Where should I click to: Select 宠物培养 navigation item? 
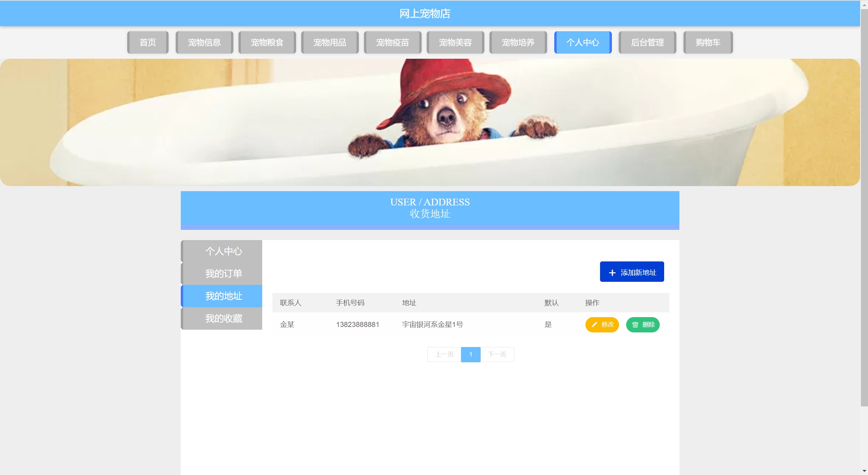518,42
